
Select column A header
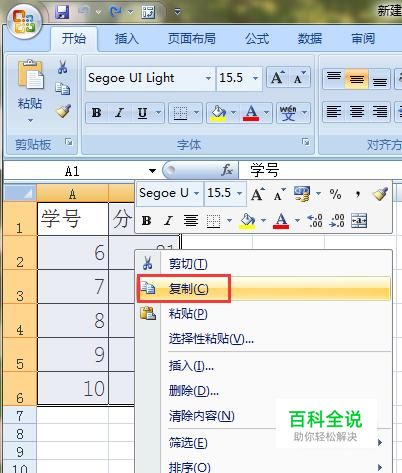(x=73, y=193)
